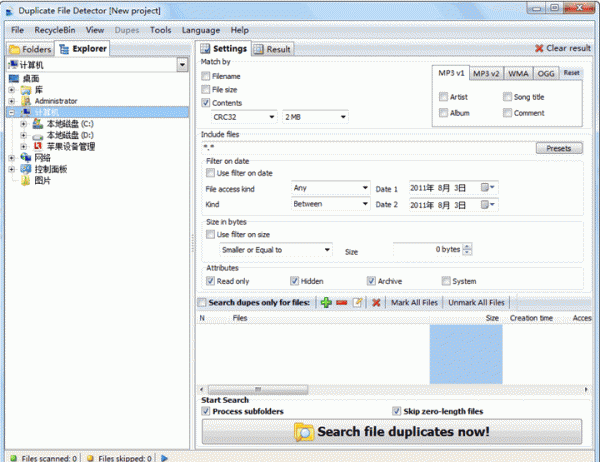Open the computer location dropdown in Explorer pane

pos(182,65)
